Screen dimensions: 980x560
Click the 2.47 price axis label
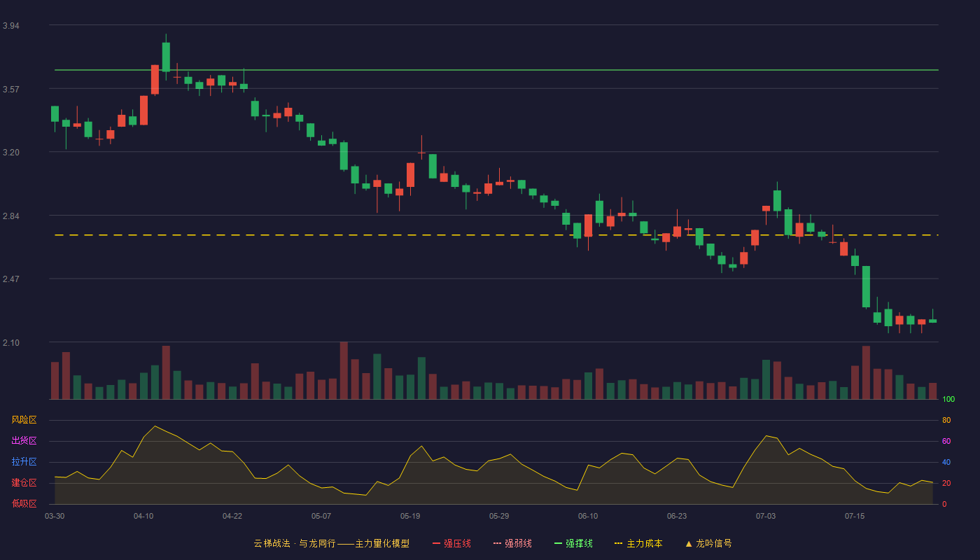pos(11,279)
